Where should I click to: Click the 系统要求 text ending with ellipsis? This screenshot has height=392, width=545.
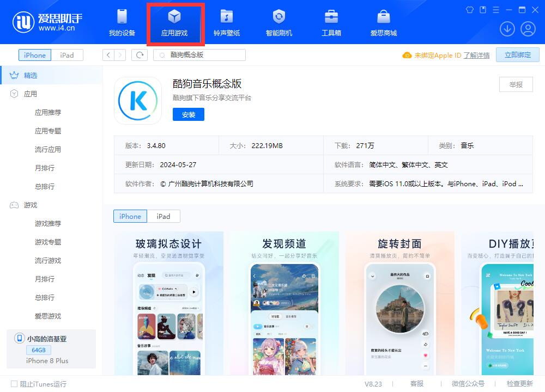pyautogui.click(x=446, y=183)
